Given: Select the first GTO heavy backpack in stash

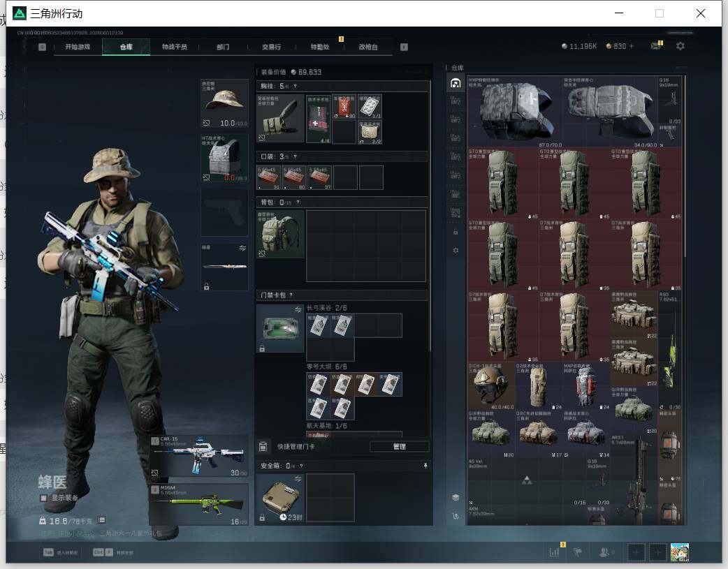Looking at the screenshot, I should point(502,184).
